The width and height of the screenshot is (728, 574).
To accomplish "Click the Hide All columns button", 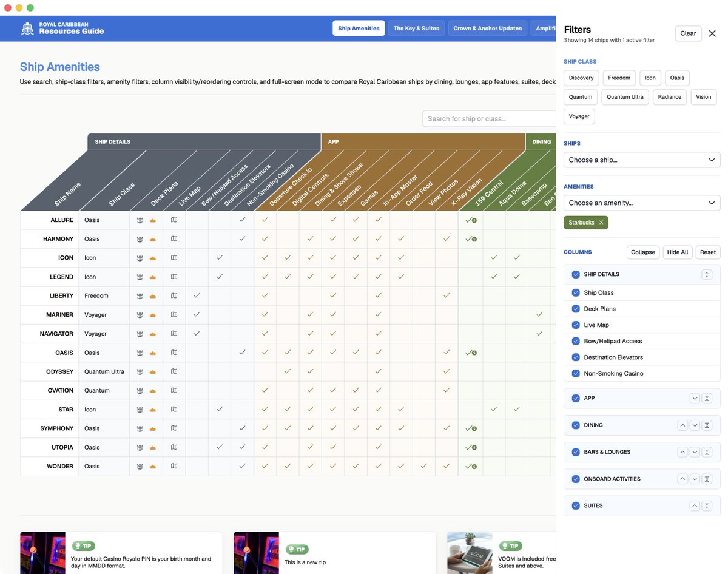I will 678,252.
